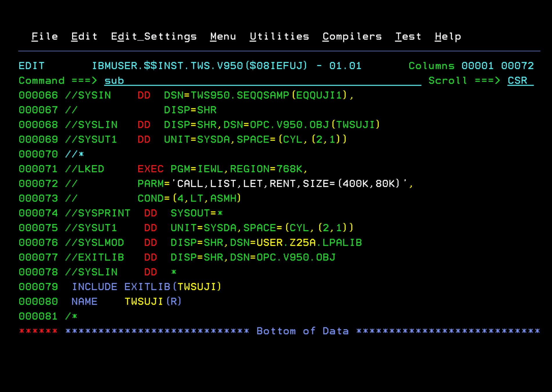Open the Edit menu
The image size is (552, 392).
click(x=84, y=37)
